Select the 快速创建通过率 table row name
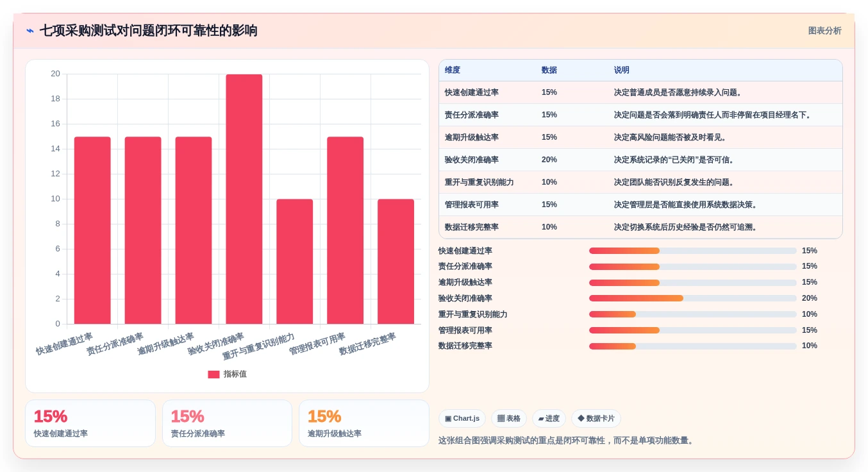 (472, 92)
